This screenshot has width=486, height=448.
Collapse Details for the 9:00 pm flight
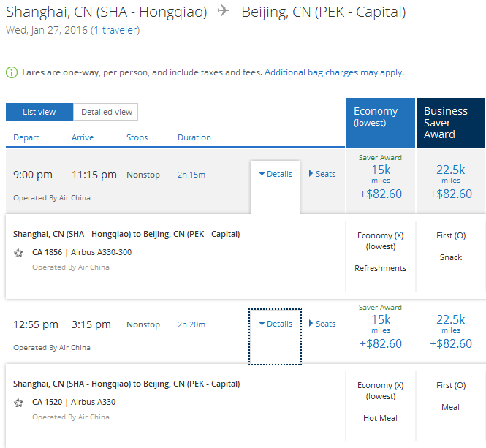[276, 174]
